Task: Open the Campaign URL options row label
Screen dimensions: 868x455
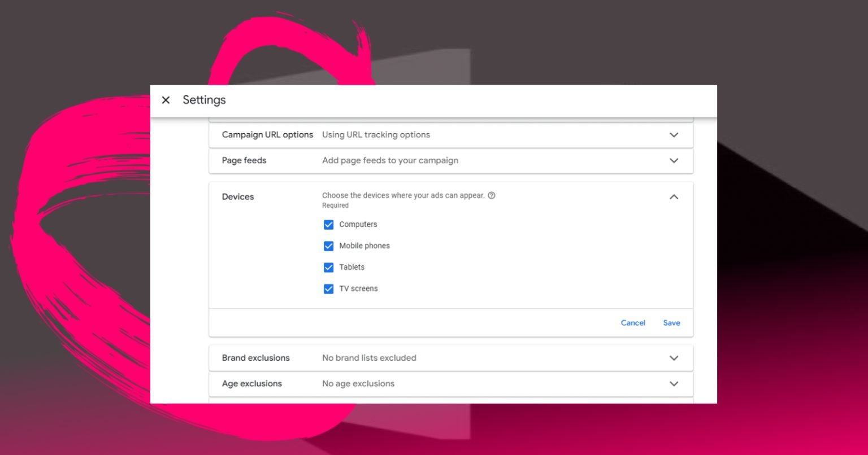Action: click(x=267, y=135)
